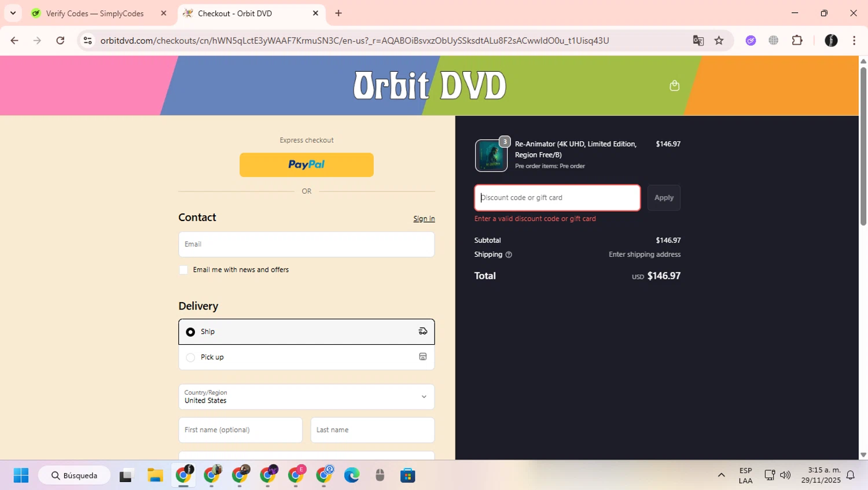Open the volume control in system tray
The height and width of the screenshot is (490, 868).
pyautogui.click(x=785, y=476)
